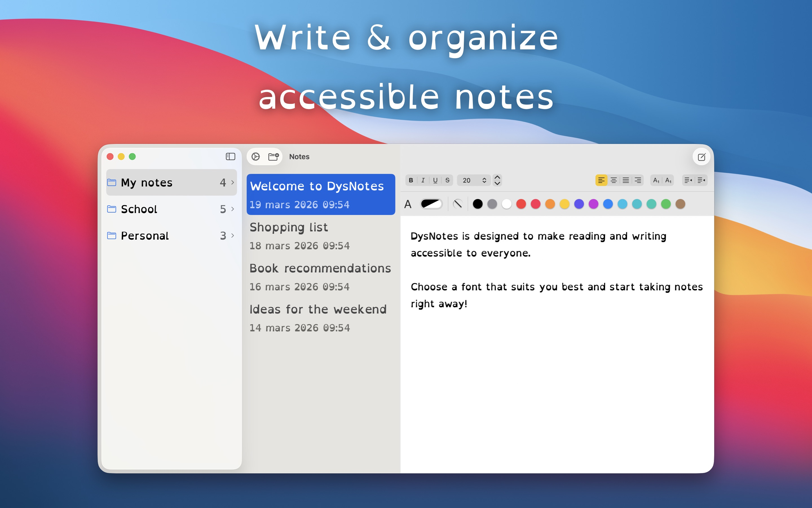Pick the indigo color swatch

pyautogui.click(x=579, y=204)
